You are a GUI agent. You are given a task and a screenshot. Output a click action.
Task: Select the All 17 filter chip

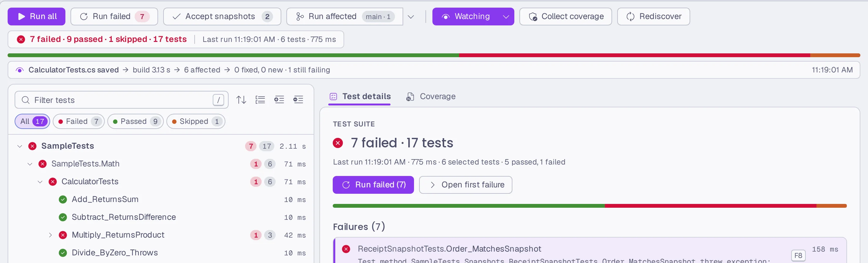click(32, 121)
